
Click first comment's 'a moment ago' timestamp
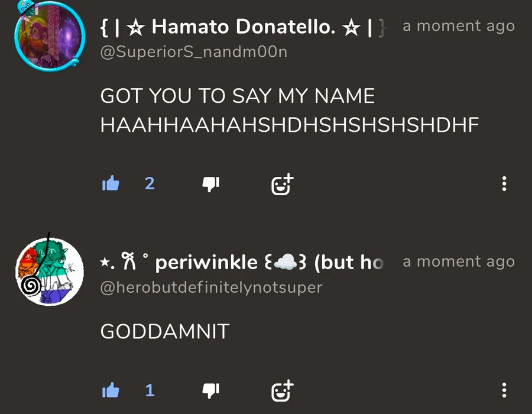[x=459, y=26]
